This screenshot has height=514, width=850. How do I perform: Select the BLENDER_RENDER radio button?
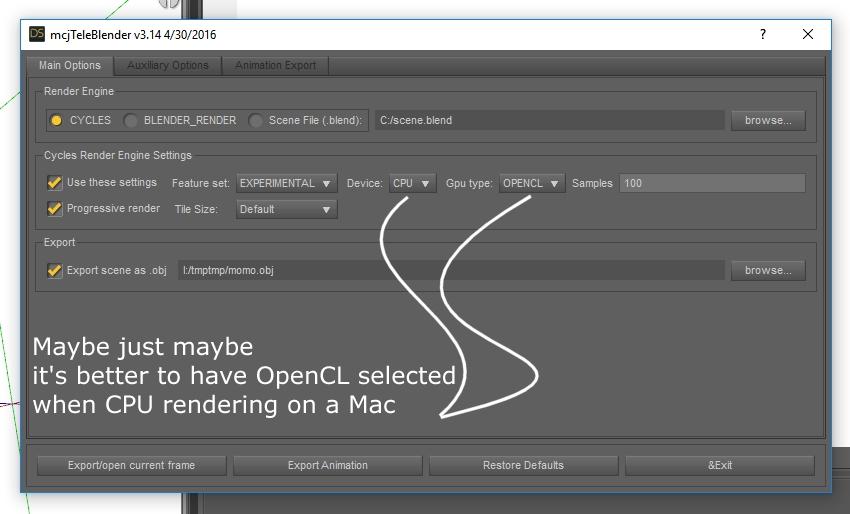coord(131,120)
